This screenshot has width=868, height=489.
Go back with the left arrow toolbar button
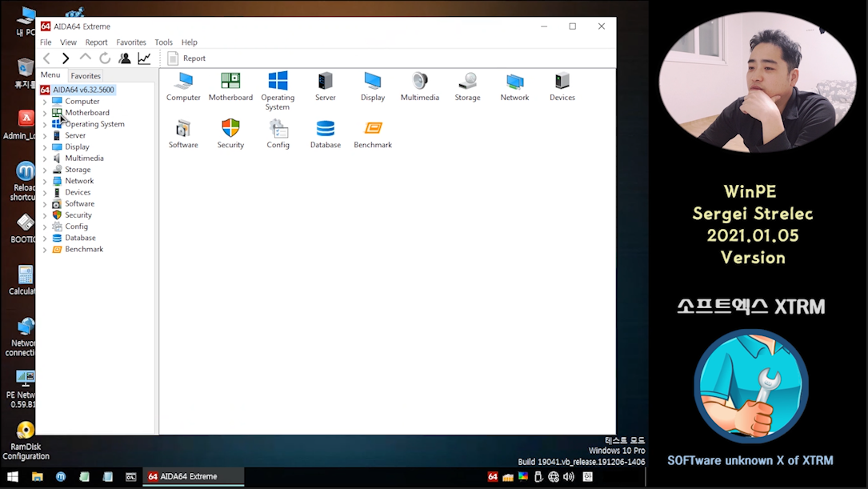47,58
